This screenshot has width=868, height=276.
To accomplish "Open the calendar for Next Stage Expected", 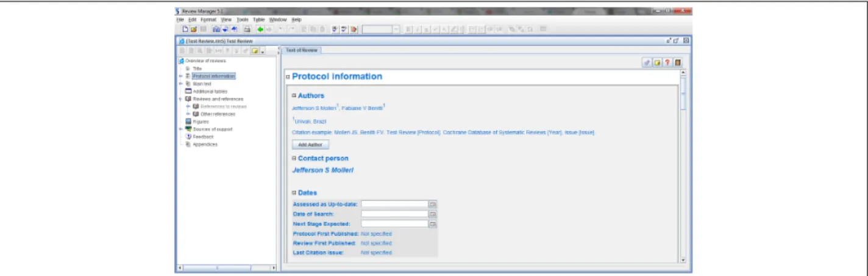I will pyautogui.click(x=433, y=224).
